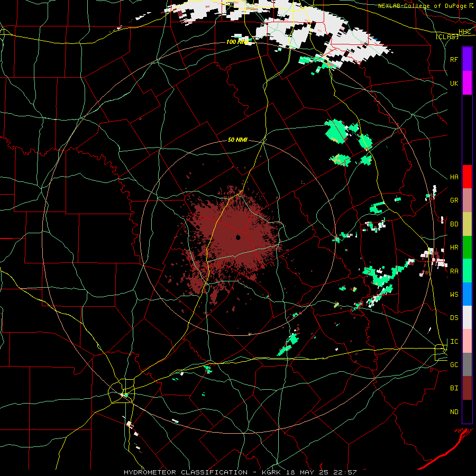Click the blue WS legend swatch
This screenshot has width=476, height=476.
tap(467, 294)
